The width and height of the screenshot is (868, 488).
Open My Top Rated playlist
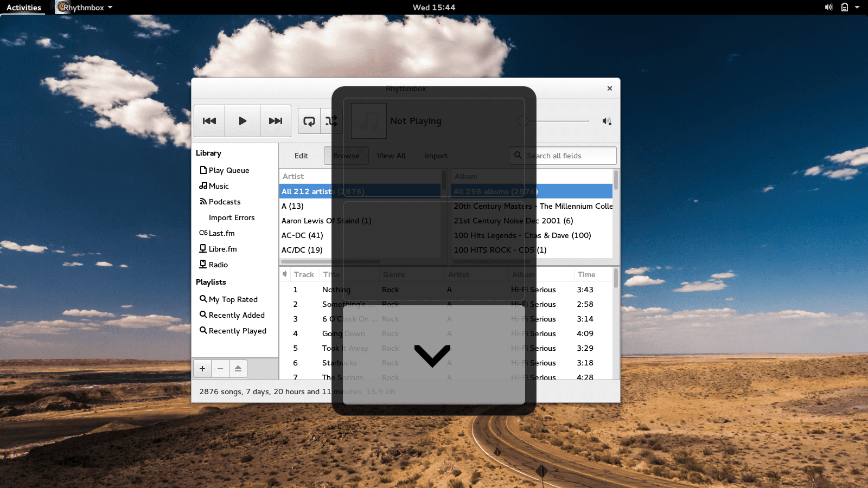click(229, 299)
